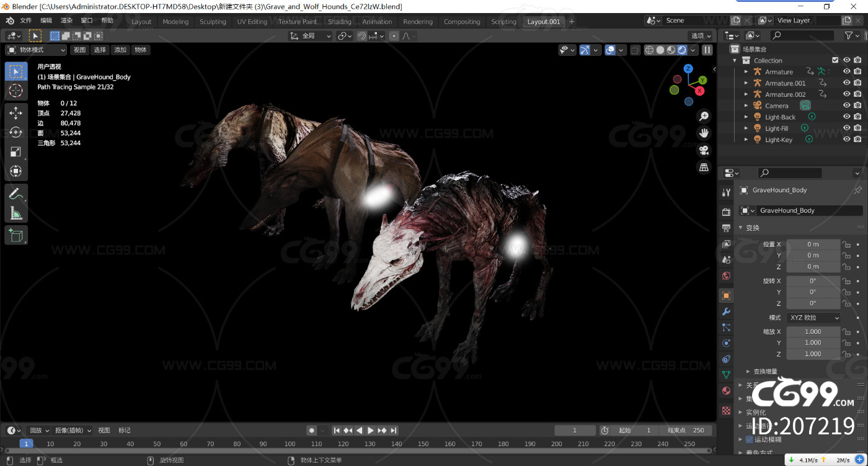This screenshot has height=466, width=868.
Task: Hide Light-Back via its eye icon
Action: click(x=846, y=117)
